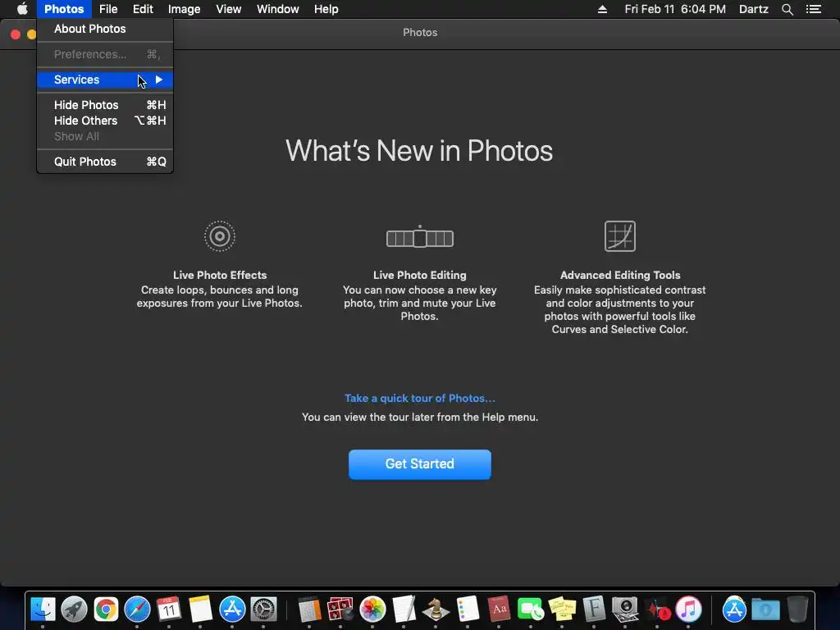Image resolution: width=840 pixels, height=630 pixels.
Task: Click the Advanced Editing Tools title text
Action: coord(620,275)
